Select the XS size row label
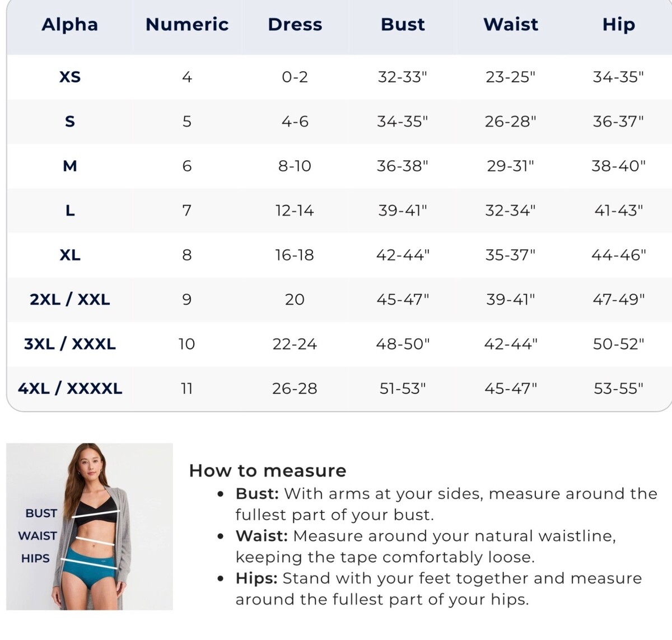Image resolution: width=672 pixels, height=640 pixels. [x=70, y=77]
